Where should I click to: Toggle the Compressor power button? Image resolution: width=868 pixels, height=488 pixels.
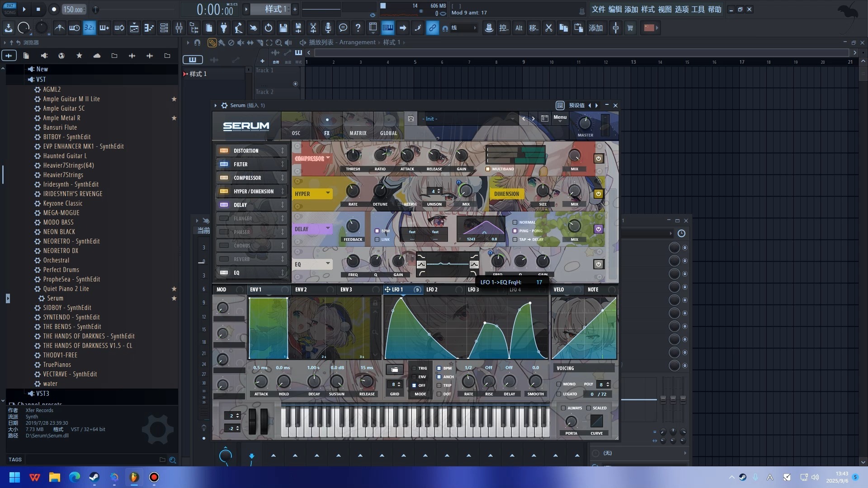coord(598,159)
